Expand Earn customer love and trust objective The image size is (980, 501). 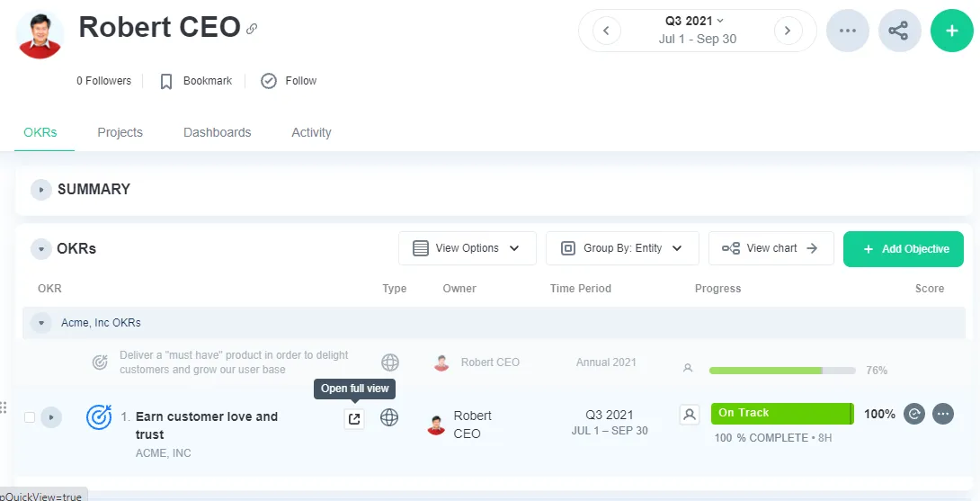pos(51,417)
